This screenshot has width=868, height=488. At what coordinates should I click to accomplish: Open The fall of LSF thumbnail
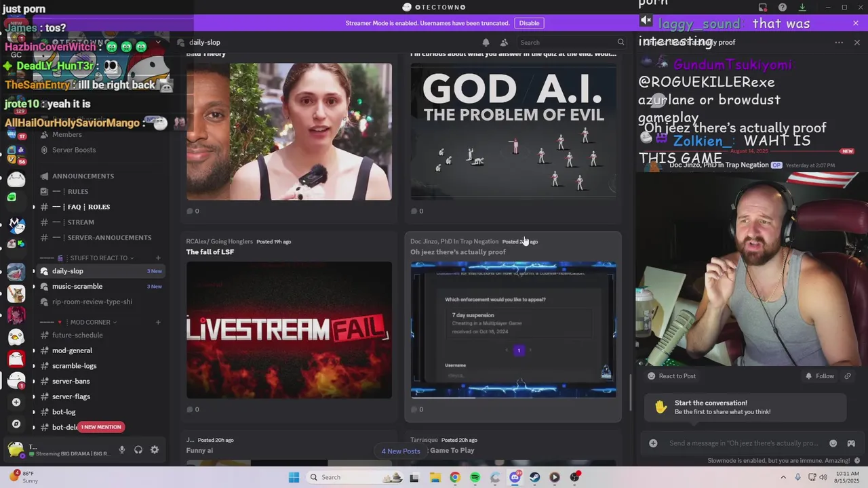[289, 330]
